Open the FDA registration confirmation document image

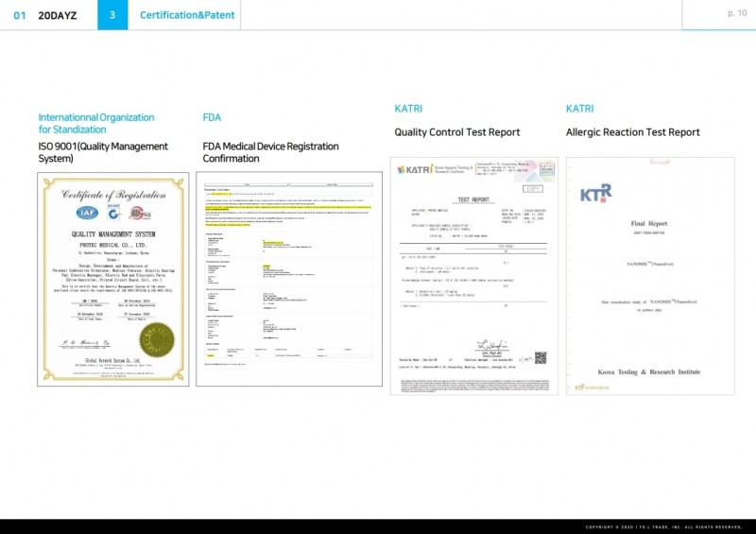click(292, 279)
